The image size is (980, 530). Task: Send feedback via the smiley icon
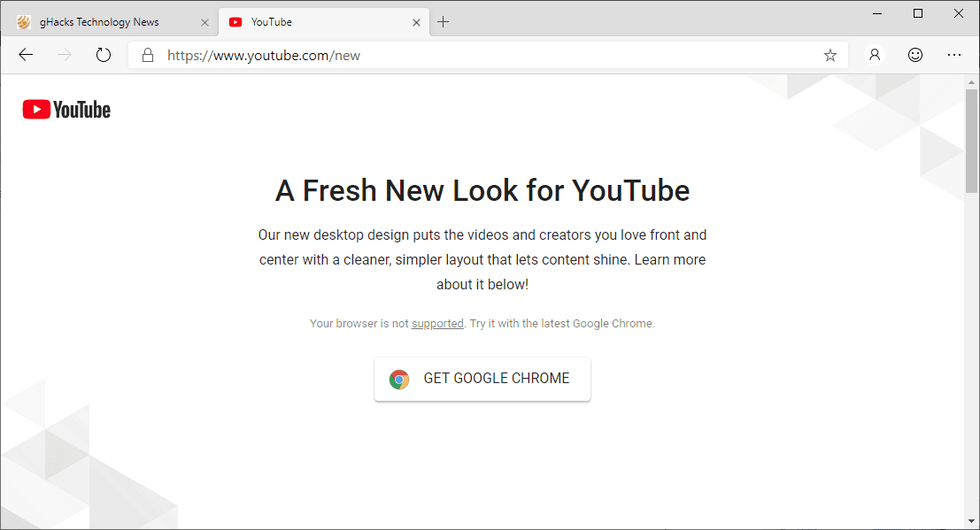(x=915, y=55)
